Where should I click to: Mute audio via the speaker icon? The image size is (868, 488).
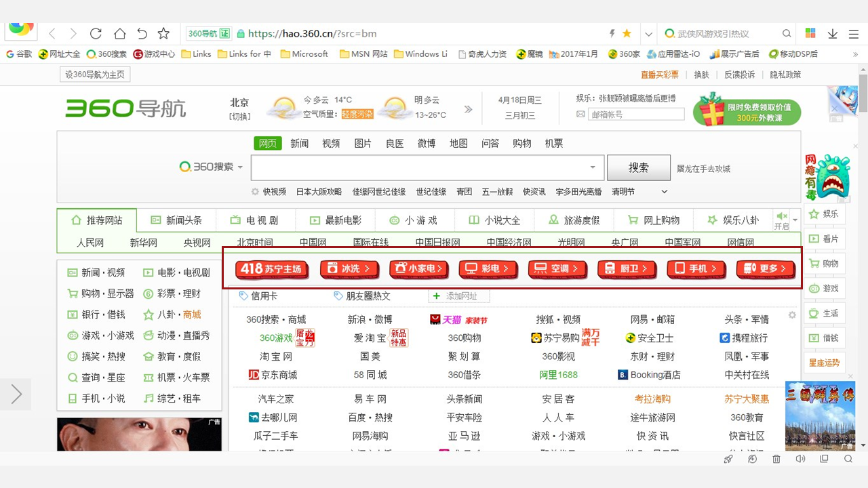[x=800, y=459]
